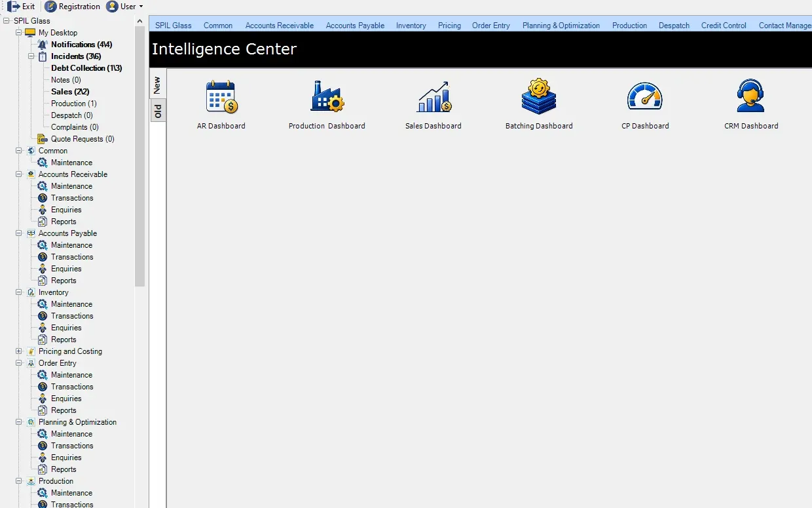Screen dimensions: 812x508
Task: Click the Registration toolbar icon
Action: [50, 7]
